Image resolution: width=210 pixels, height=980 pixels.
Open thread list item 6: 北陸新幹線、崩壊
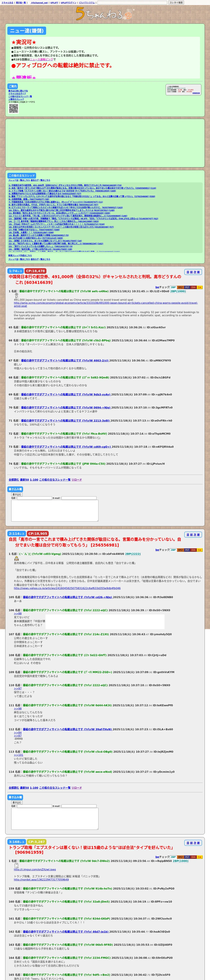click(29, 199)
